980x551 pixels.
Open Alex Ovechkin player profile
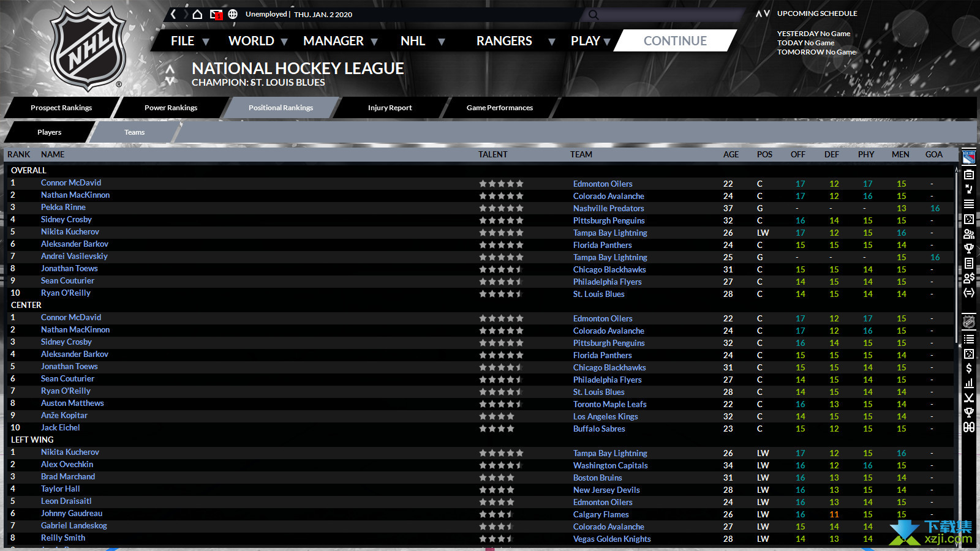click(x=67, y=464)
